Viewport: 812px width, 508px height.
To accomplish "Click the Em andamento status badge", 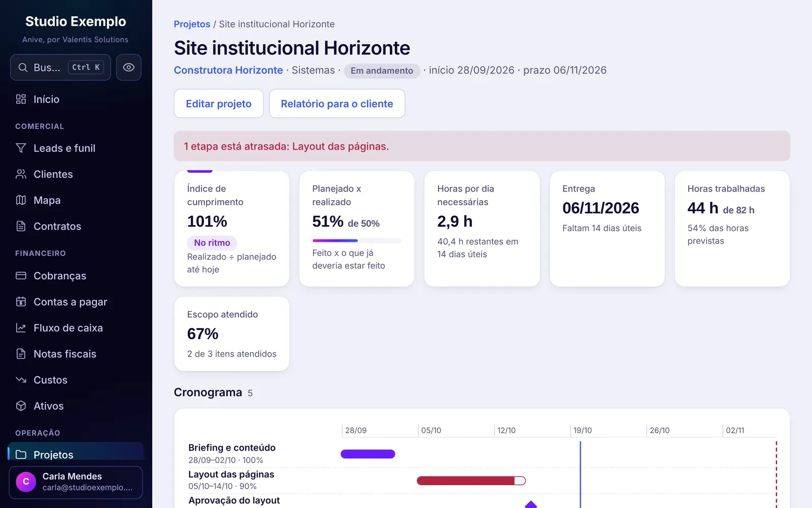I will (382, 71).
